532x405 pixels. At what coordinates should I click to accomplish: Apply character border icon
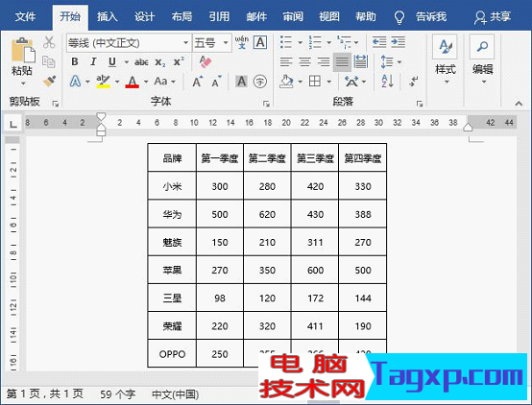point(260,42)
